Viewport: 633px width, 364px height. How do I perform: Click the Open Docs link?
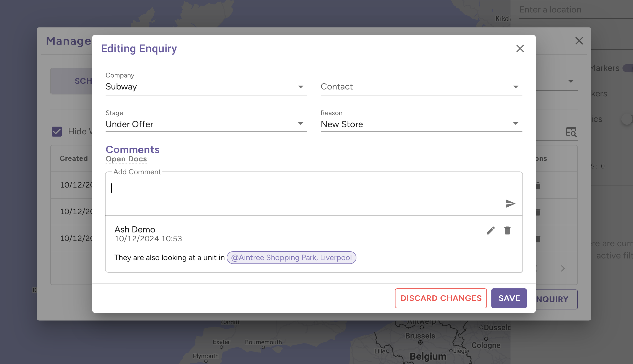point(126,159)
